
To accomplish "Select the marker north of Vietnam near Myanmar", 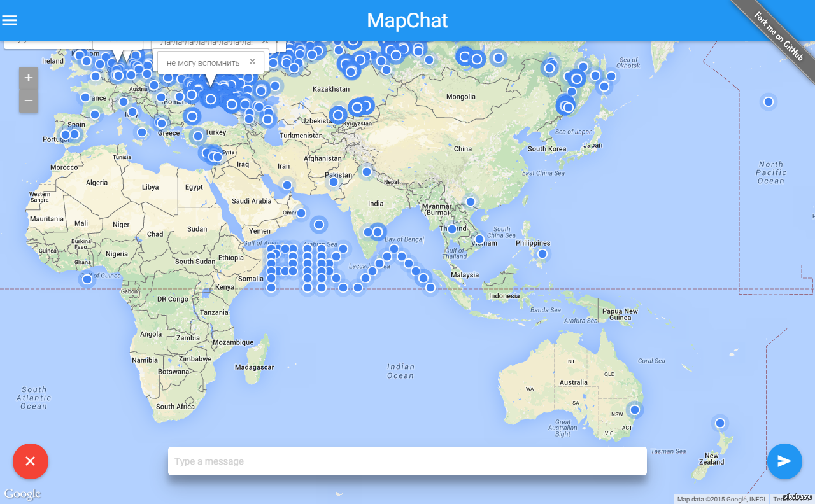I will point(471,202).
